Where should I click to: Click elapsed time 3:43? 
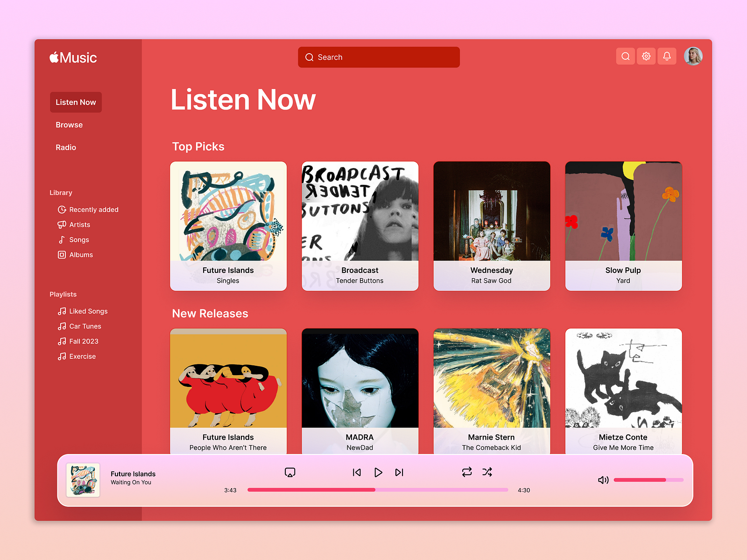pos(230,490)
